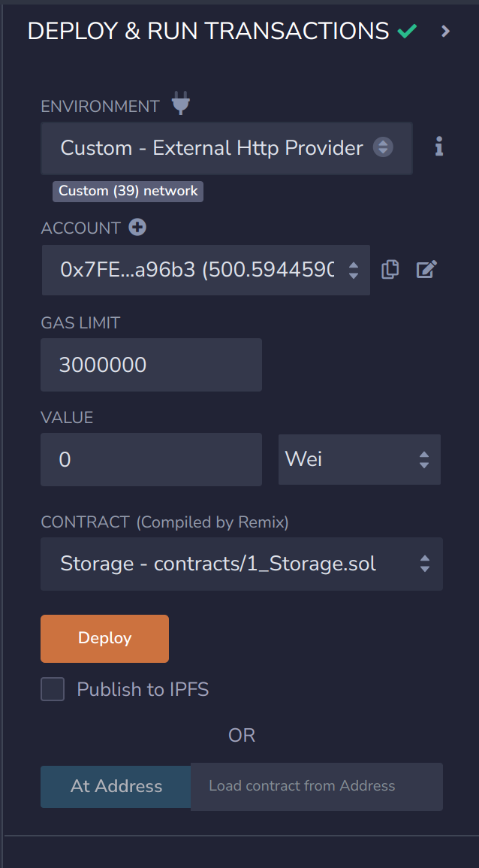Open the Contract selection dropdown
This screenshot has height=868, width=479.
[242, 564]
